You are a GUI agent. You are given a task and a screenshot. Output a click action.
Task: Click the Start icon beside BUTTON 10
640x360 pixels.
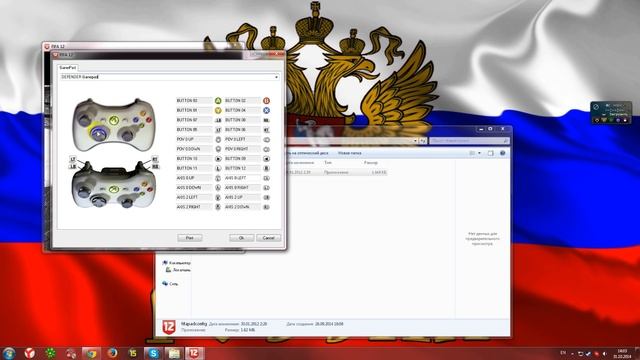[x=218, y=158]
